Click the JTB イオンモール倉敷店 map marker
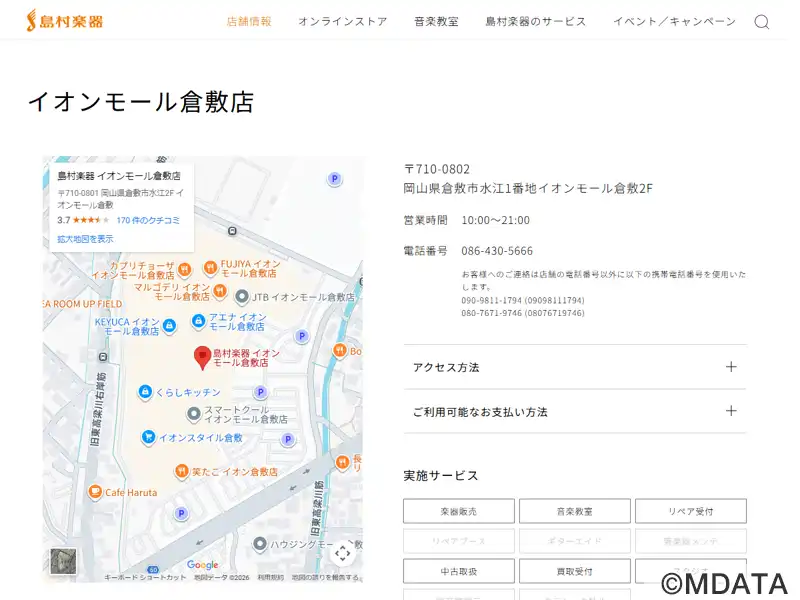Viewport: 800px width, 600px height. point(241,297)
